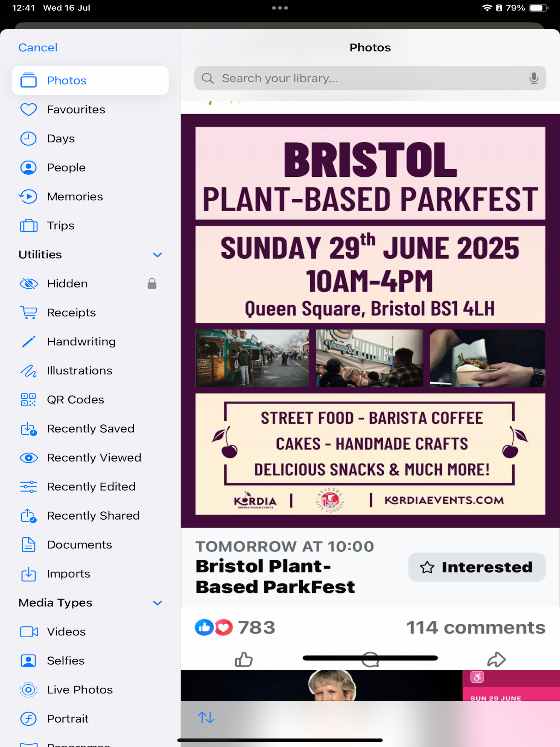Cancel the photo picker
This screenshot has width=560, height=747.
(38, 48)
